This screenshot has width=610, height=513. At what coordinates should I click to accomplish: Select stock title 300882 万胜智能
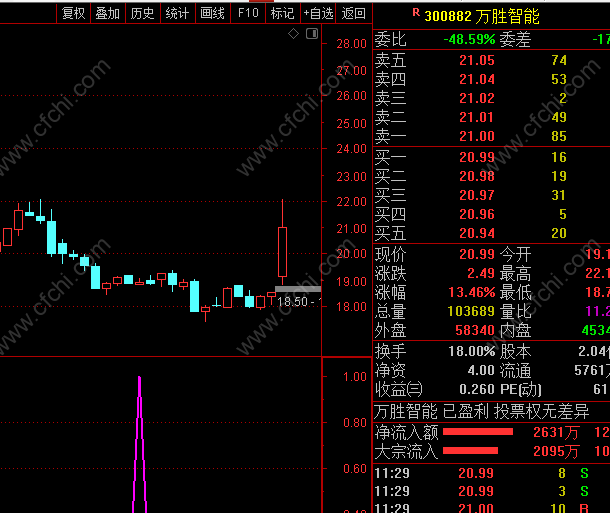[x=482, y=16]
